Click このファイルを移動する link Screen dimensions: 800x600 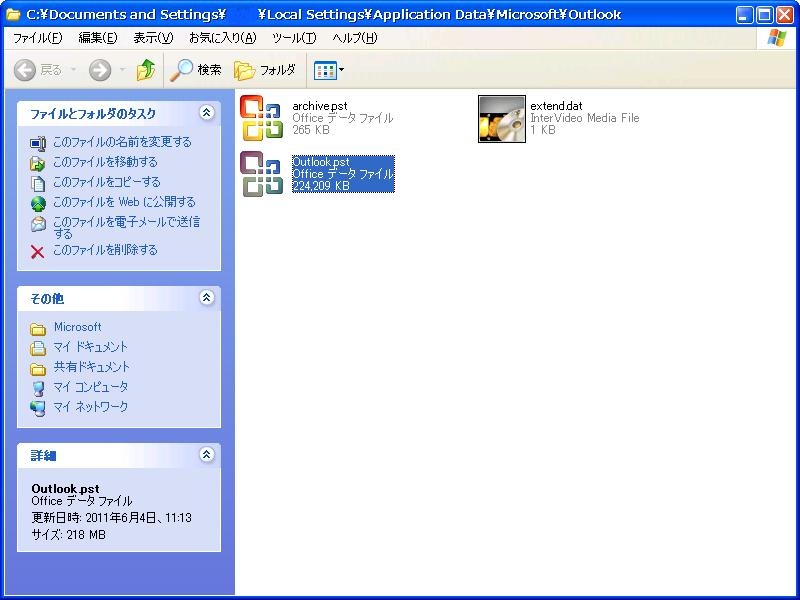click(x=105, y=162)
